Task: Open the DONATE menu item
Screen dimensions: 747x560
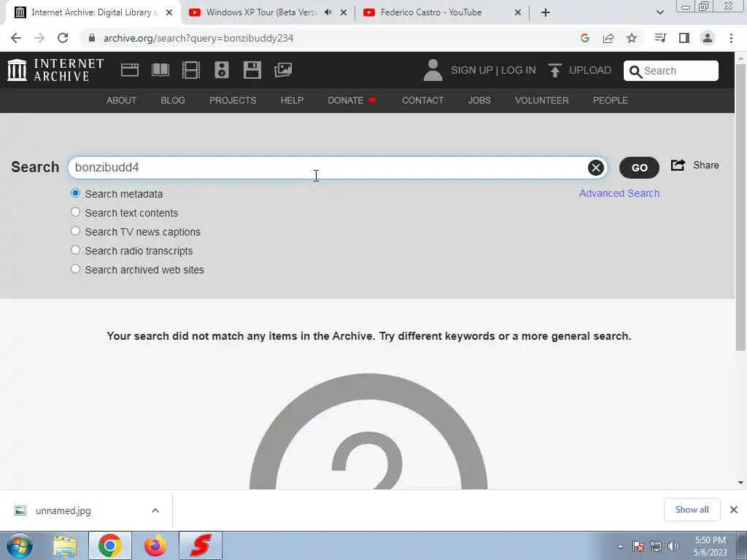Action: (352, 101)
